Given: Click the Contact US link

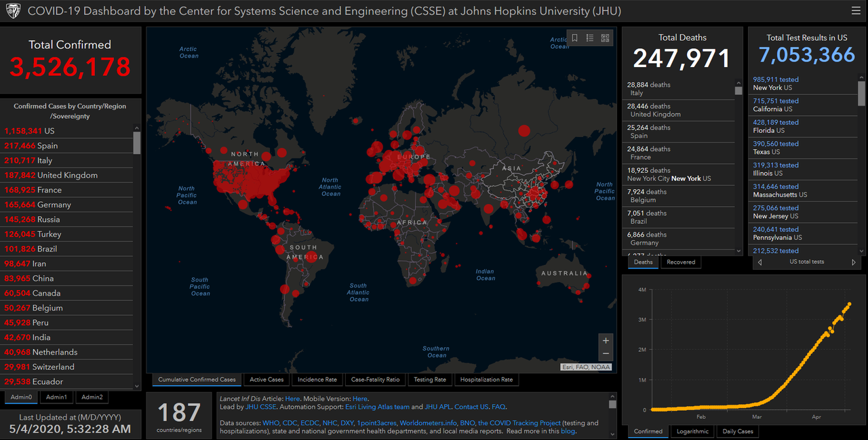Looking at the screenshot, I should (471, 407).
